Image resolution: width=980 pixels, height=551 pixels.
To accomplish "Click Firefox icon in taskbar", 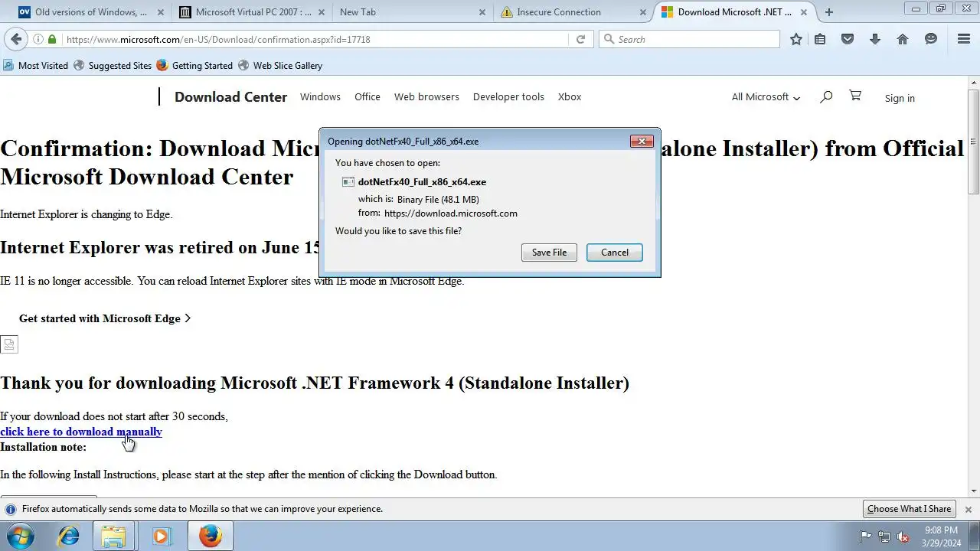I will (x=210, y=536).
